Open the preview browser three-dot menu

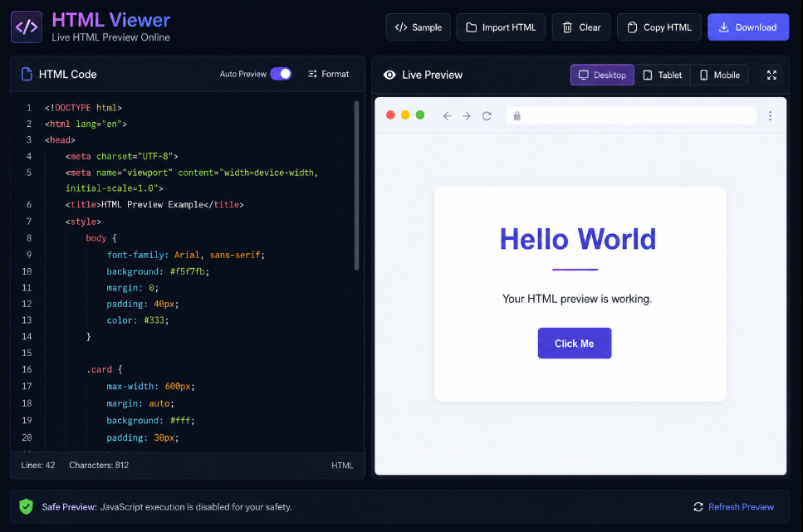pos(770,115)
